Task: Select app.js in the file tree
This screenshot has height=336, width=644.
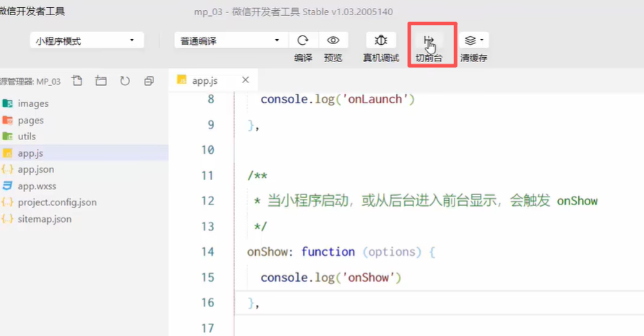Action: click(84, 152)
